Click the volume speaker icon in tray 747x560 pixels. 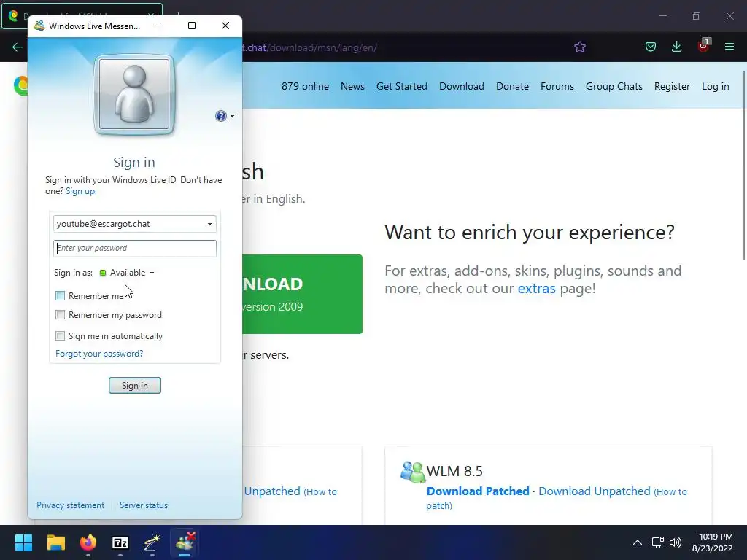[x=676, y=542]
